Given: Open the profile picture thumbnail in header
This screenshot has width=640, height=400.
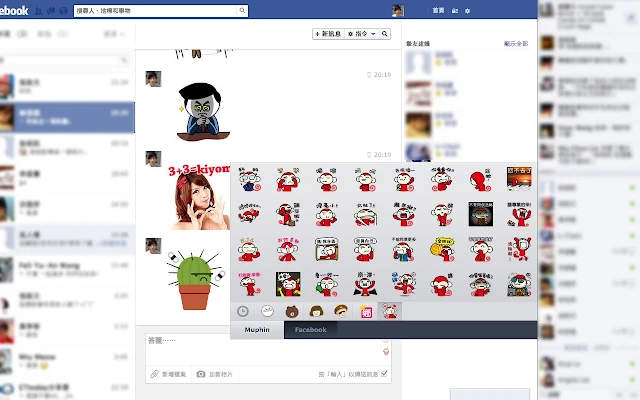Looking at the screenshot, I should point(398,11).
